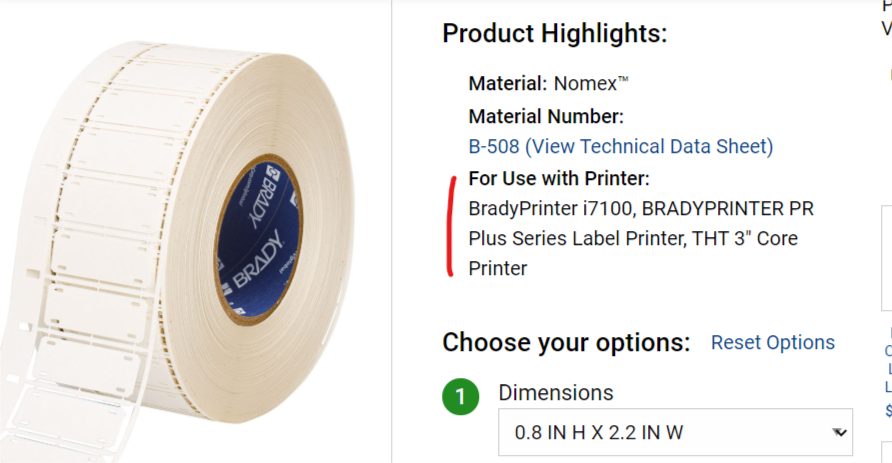Open the Dimensions dropdown showing 0.8 IN H
The width and height of the screenshot is (892, 463).
point(675,433)
